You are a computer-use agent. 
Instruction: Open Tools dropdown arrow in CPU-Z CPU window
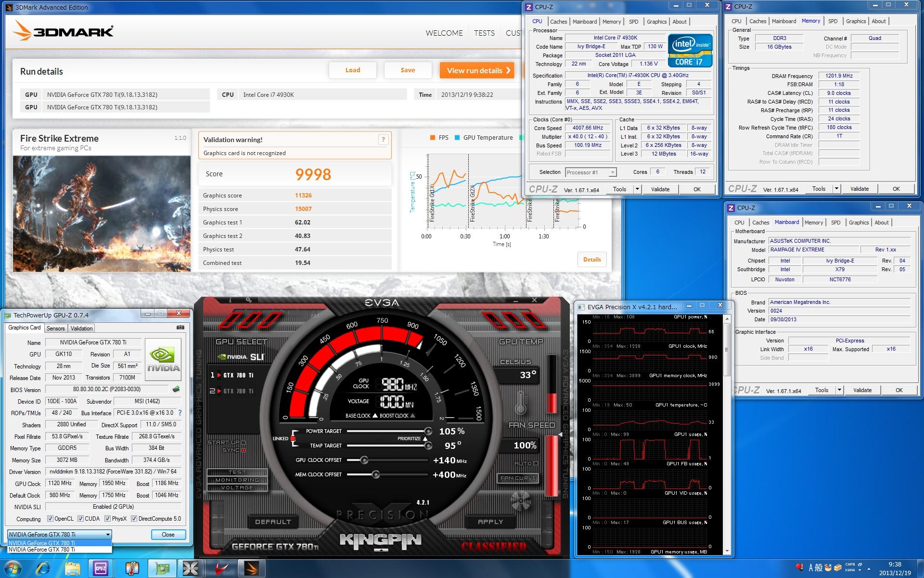click(637, 189)
